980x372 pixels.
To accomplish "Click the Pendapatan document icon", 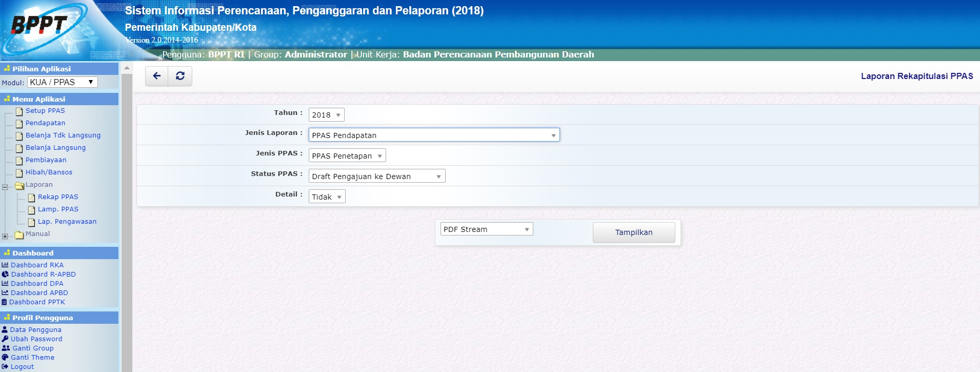I will pyautogui.click(x=19, y=124).
